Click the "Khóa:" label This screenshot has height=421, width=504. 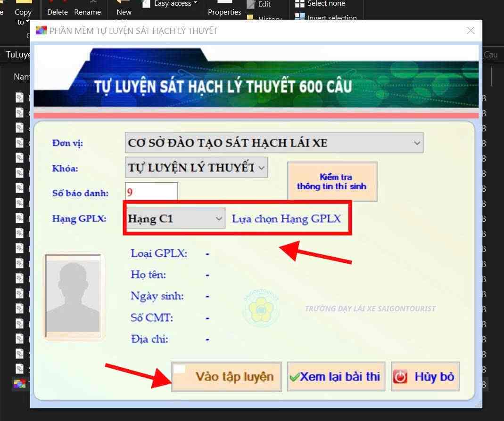coord(65,168)
